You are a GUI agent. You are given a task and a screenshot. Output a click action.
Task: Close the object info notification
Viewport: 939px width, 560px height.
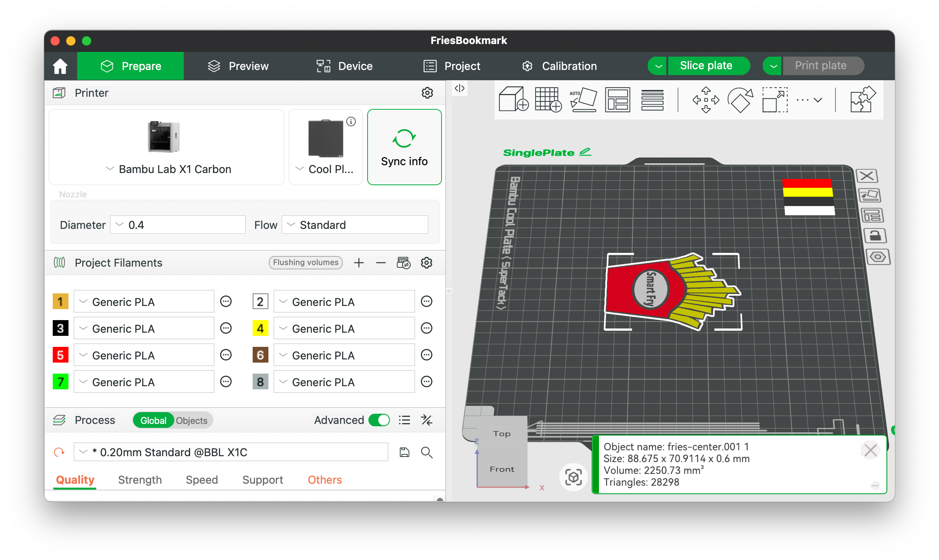click(x=870, y=449)
